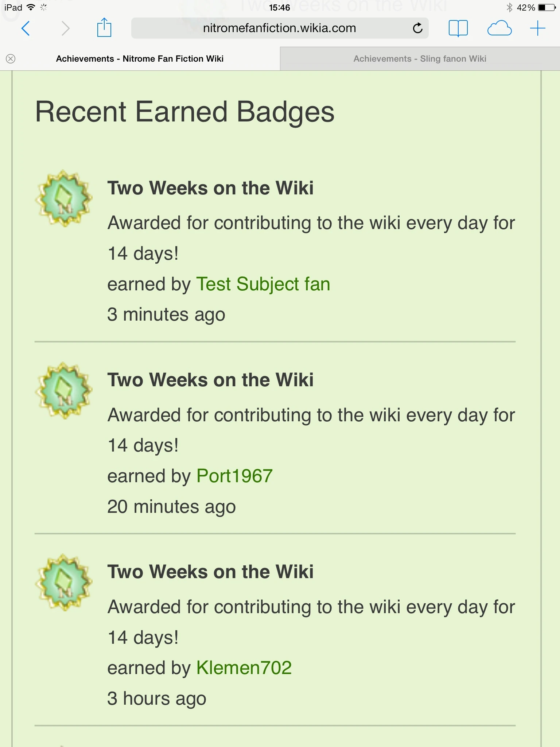Select Achievements - Nitrome Fan Fiction Wiki tab
Image resolution: width=560 pixels, height=747 pixels.
point(140,59)
